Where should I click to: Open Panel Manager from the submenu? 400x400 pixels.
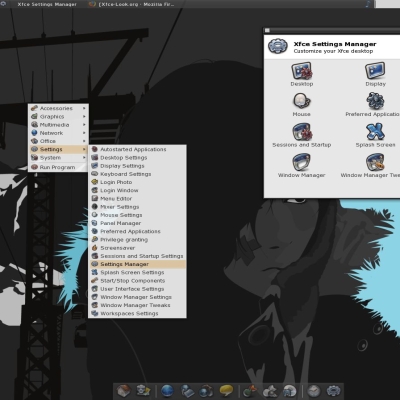(x=138, y=223)
